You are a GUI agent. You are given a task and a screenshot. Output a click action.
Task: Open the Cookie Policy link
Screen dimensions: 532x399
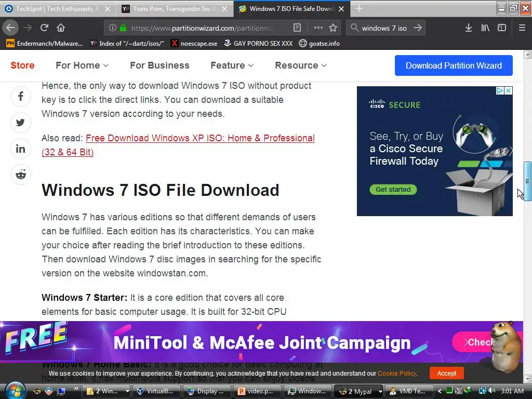[x=397, y=373]
